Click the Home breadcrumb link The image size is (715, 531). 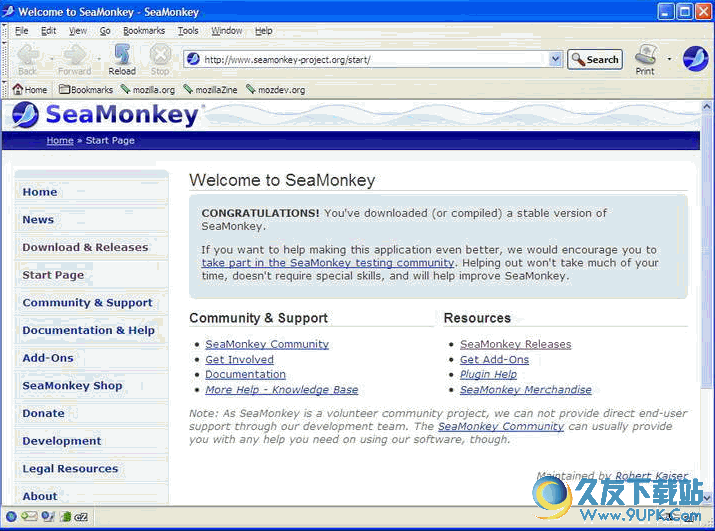[60, 141]
